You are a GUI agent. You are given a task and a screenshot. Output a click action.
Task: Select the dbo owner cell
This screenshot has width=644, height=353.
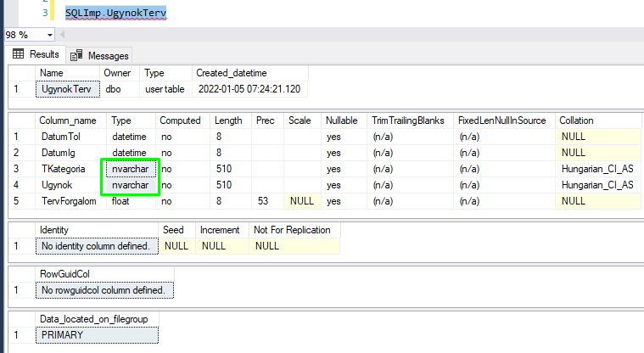pyautogui.click(x=120, y=89)
